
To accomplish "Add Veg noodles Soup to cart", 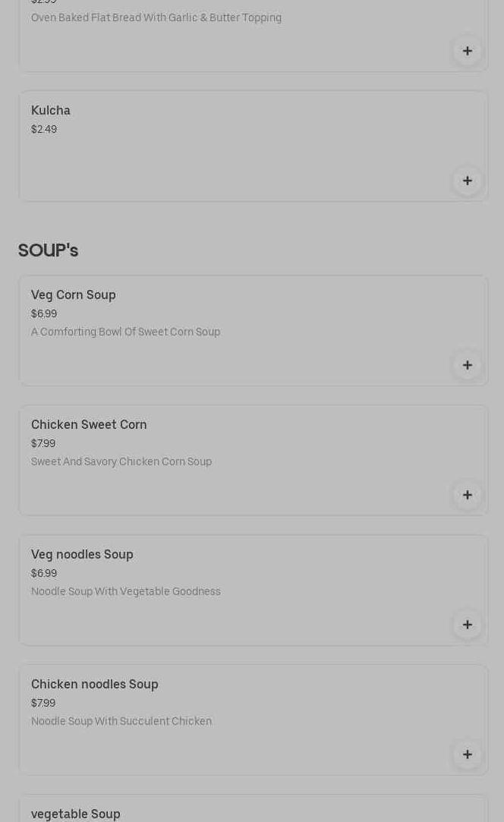I will 467,625.
